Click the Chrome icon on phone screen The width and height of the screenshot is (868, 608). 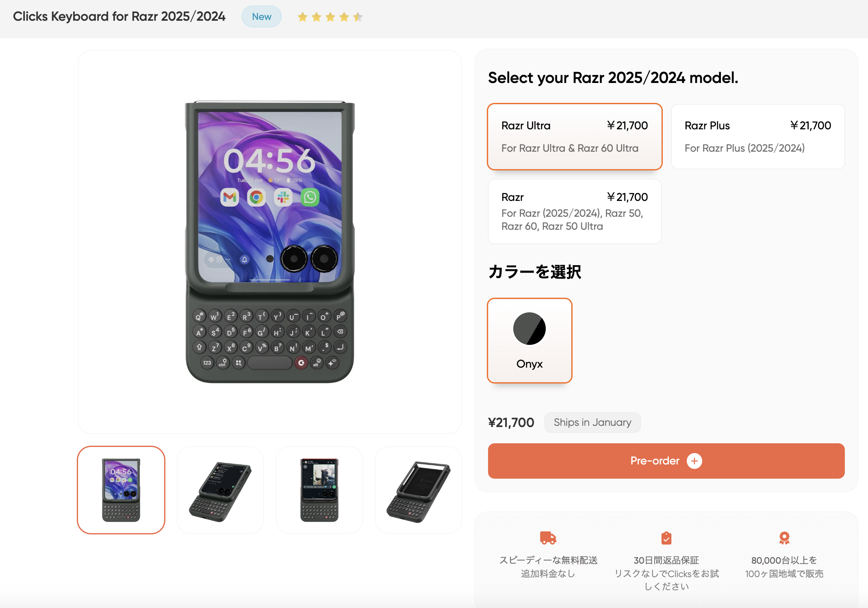click(x=256, y=197)
